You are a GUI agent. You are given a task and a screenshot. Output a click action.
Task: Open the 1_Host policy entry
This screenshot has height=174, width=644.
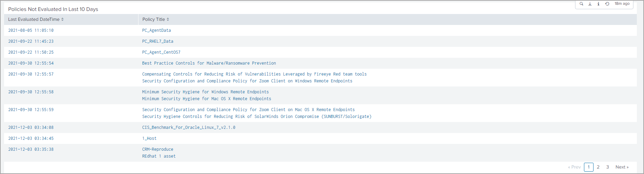coord(149,138)
